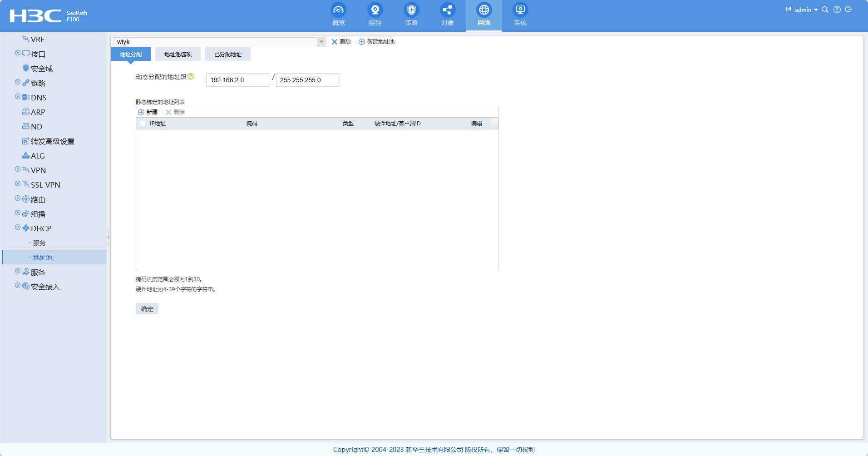Viewport: 868px width, 456px height.
Task: Click the H3C SecPath F100 logo
Action: [x=49, y=16]
